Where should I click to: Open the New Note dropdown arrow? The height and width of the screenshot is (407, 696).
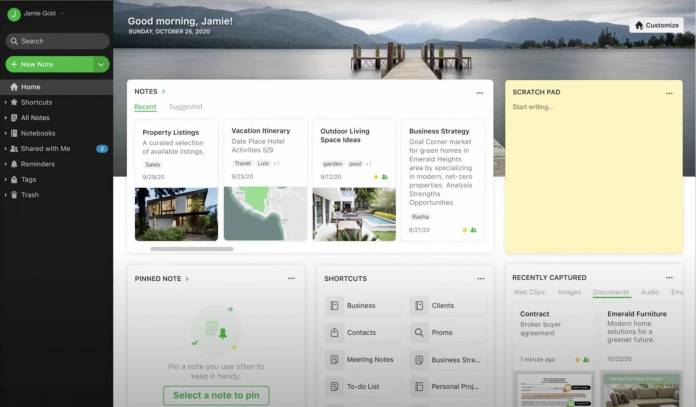[101, 64]
